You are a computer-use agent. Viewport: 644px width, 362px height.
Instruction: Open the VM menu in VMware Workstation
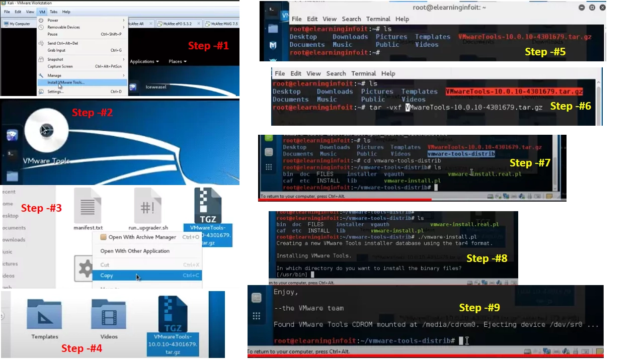tap(42, 12)
